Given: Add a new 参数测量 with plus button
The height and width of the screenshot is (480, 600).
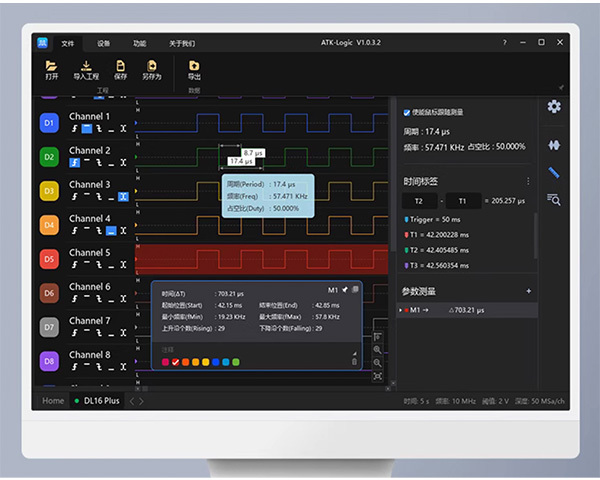Looking at the screenshot, I should pos(528,291).
